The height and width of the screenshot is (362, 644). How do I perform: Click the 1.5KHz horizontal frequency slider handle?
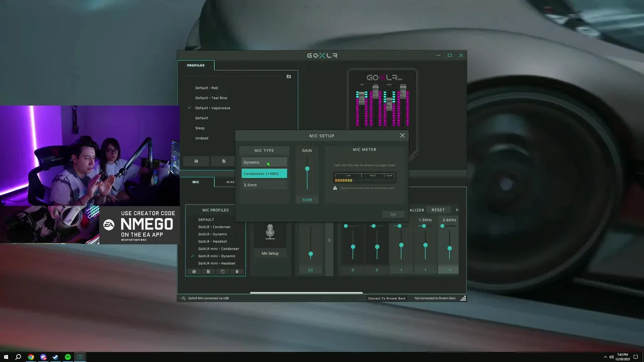coord(424,226)
